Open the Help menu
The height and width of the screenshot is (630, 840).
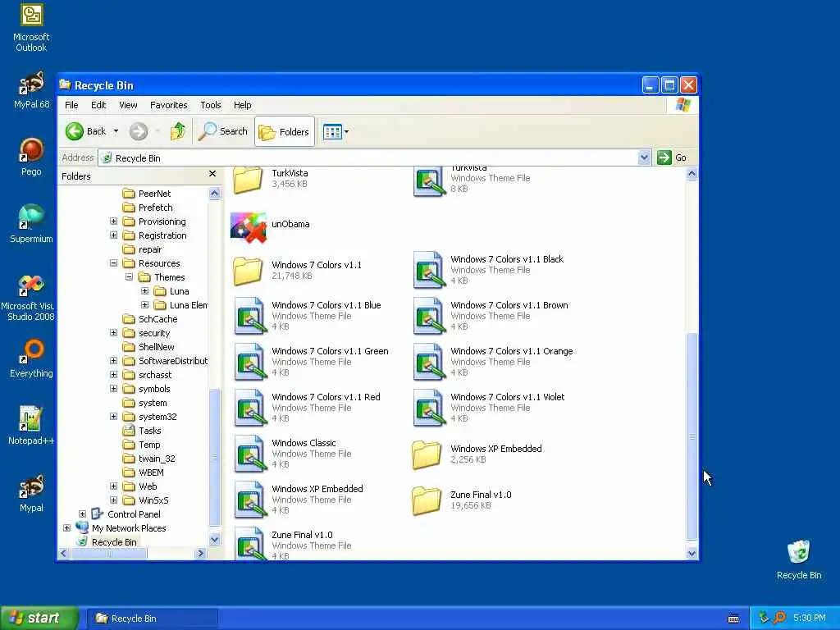coord(242,105)
